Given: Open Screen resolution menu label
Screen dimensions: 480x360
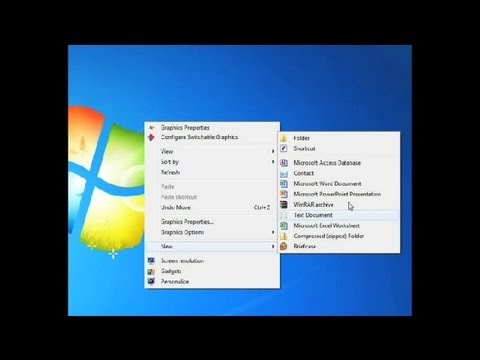Looking at the screenshot, I should tap(182, 261).
